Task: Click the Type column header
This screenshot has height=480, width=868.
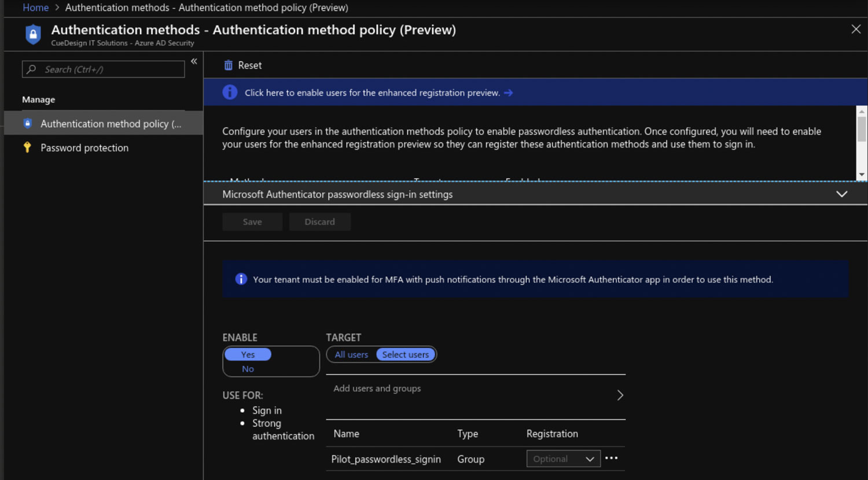Action: click(468, 434)
